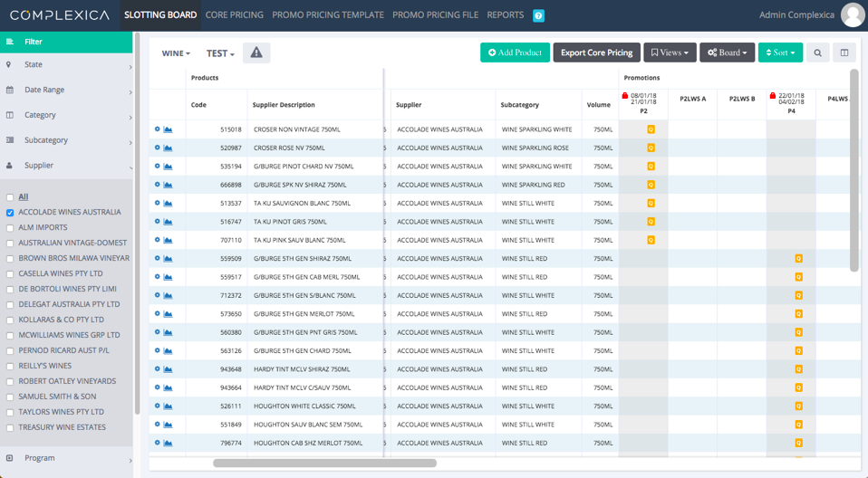Expand the Category filter section
Screen dimensions: 868x478
[66, 115]
